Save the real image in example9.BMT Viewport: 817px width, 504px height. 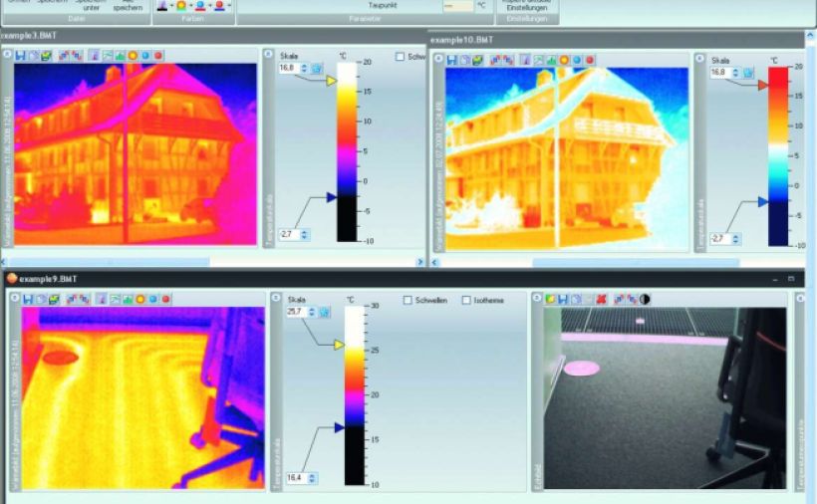coord(563,299)
